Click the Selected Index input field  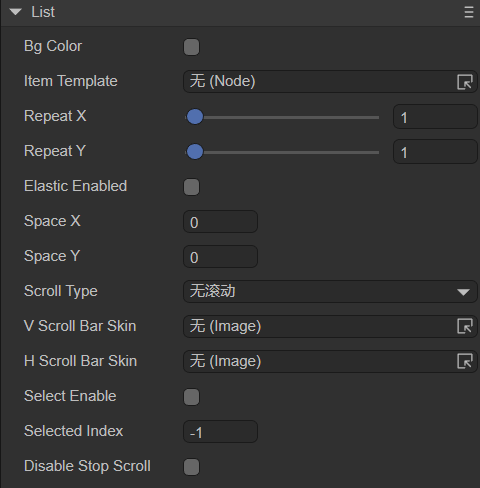(x=220, y=432)
